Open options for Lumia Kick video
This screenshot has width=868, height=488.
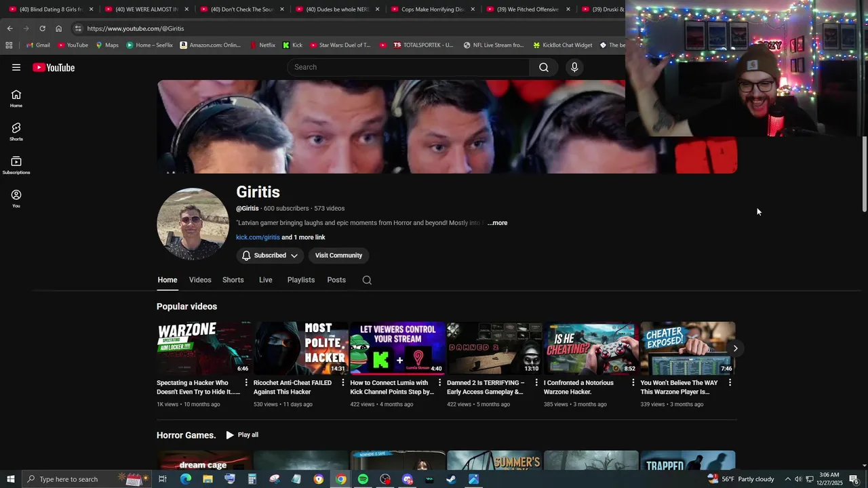click(439, 383)
